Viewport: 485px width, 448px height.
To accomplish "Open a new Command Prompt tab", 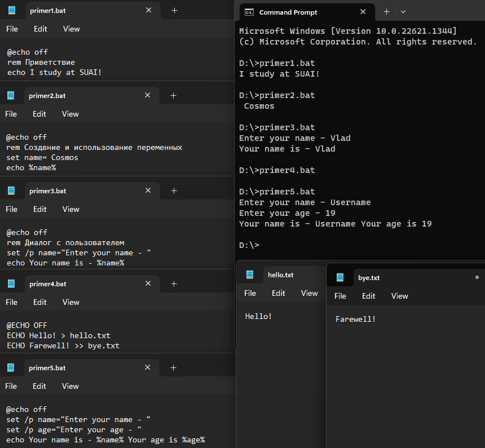I will (387, 12).
